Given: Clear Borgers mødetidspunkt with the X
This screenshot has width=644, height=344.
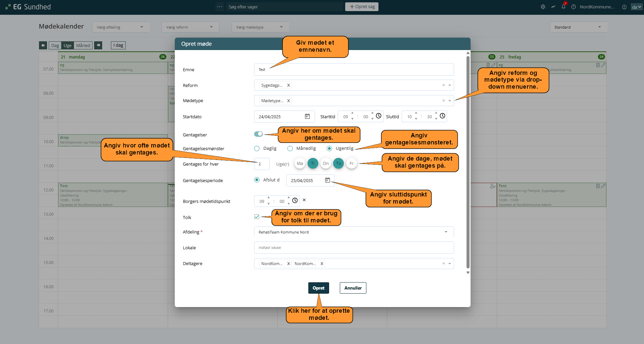Looking at the screenshot, I should pos(304,200).
